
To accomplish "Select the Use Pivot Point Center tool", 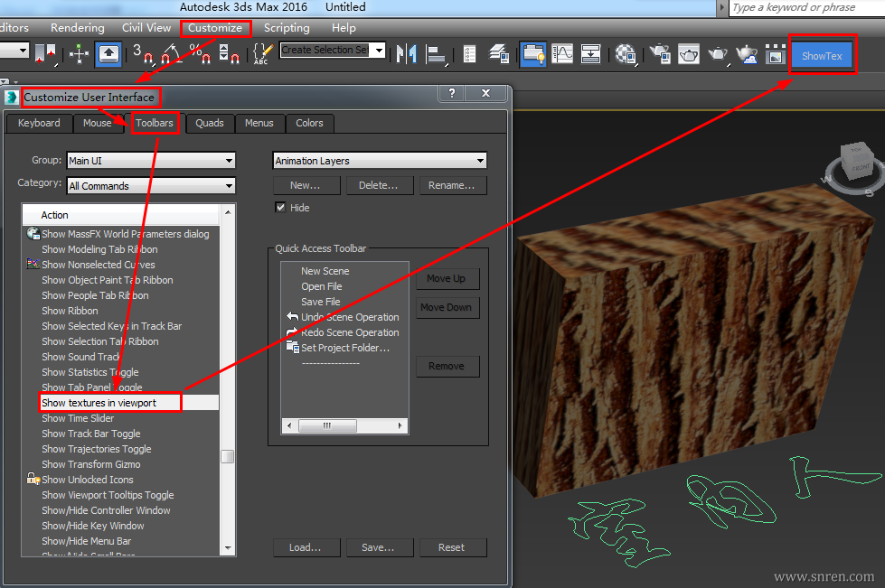I will pos(46,53).
